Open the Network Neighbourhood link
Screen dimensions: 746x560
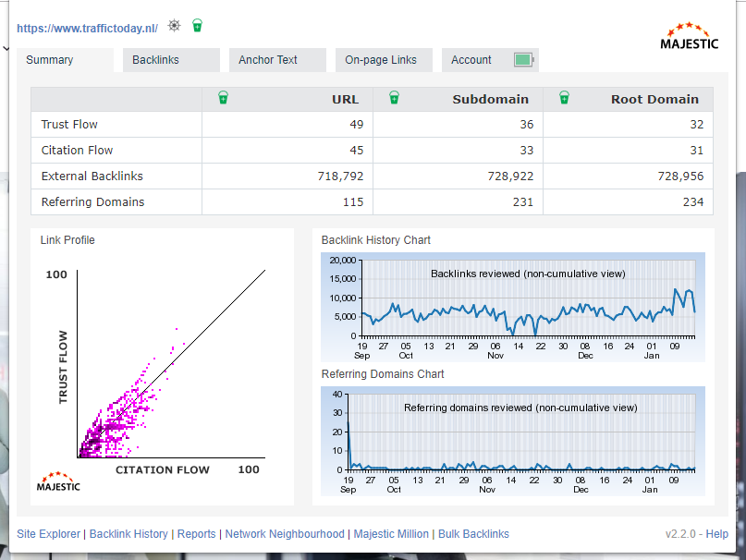click(286, 534)
